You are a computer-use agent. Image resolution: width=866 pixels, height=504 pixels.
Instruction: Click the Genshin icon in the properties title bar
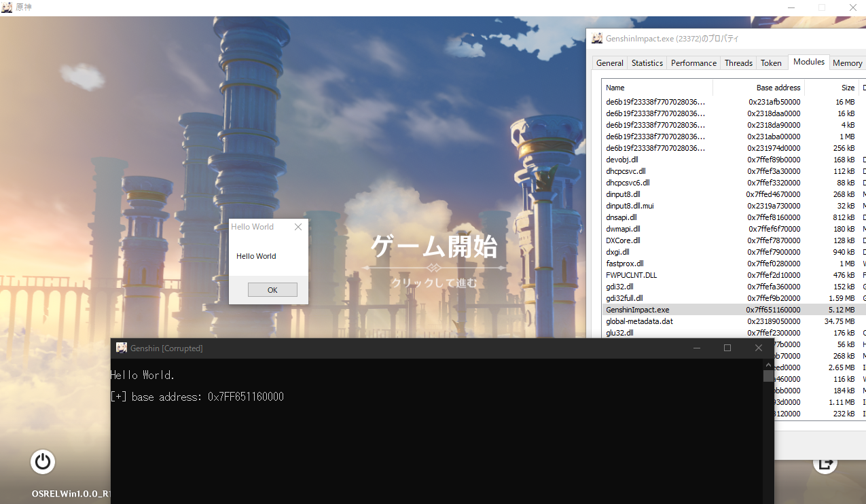[597, 39]
